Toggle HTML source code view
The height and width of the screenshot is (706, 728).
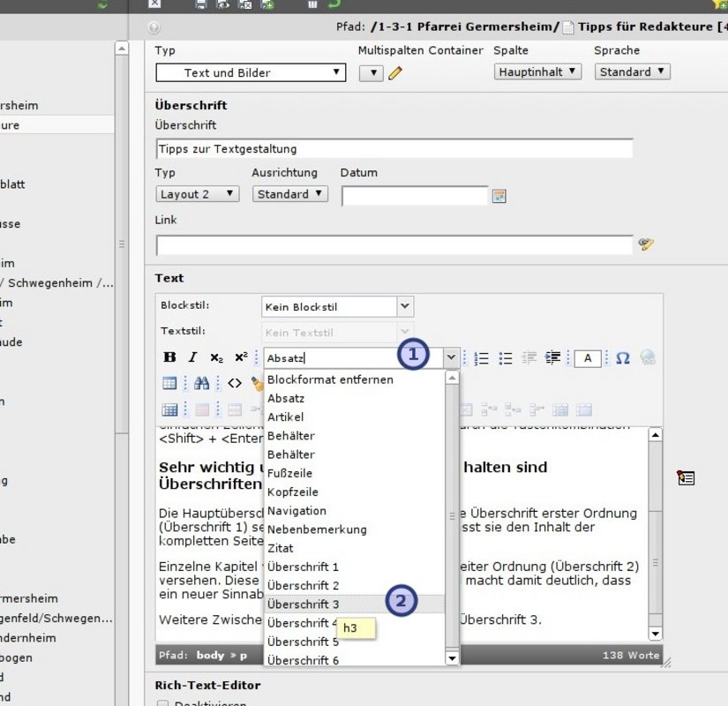(234, 383)
